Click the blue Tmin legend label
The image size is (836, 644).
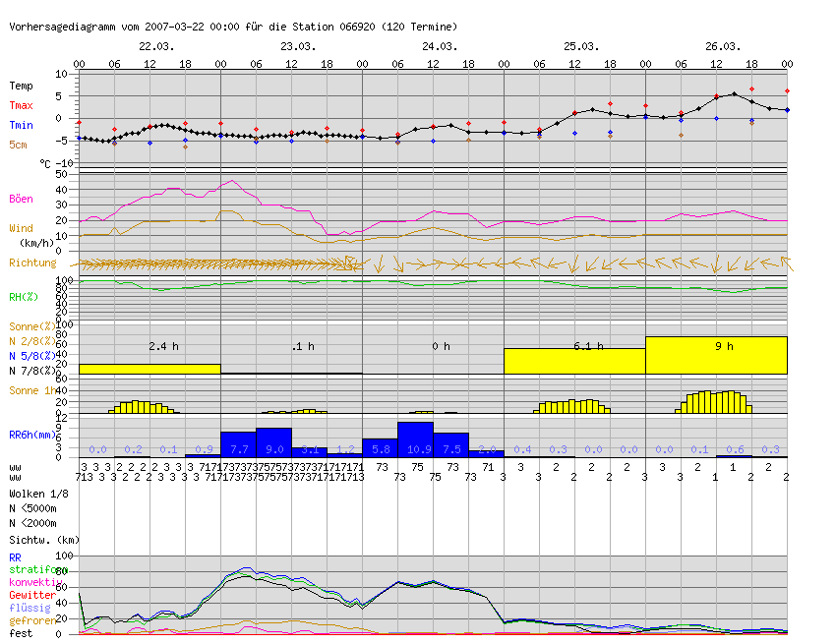coord(22,125)
